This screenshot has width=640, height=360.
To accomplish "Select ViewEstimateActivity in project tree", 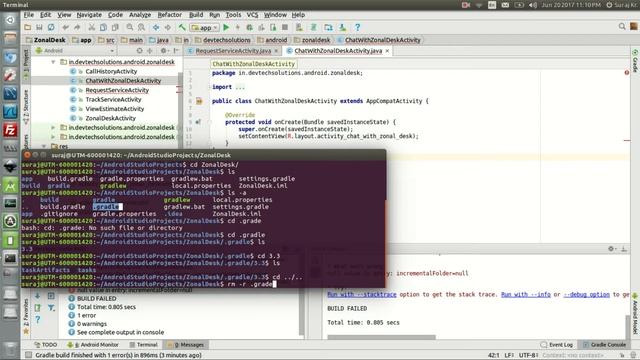I will pos(115,109).
